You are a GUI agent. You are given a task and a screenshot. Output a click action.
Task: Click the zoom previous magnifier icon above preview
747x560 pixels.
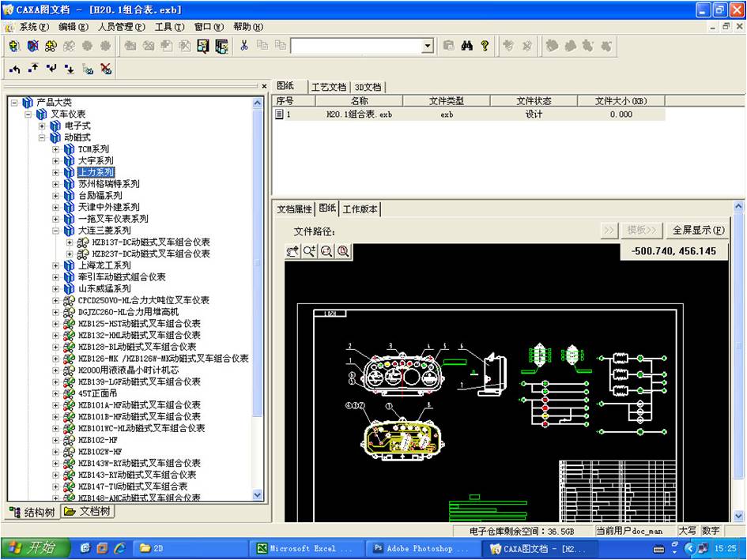tap(343, 251)
